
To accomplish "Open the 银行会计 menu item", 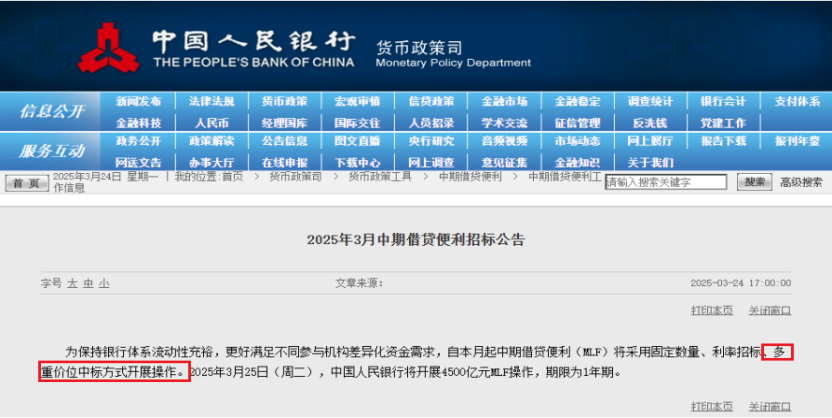I will (x=723, y=101).
